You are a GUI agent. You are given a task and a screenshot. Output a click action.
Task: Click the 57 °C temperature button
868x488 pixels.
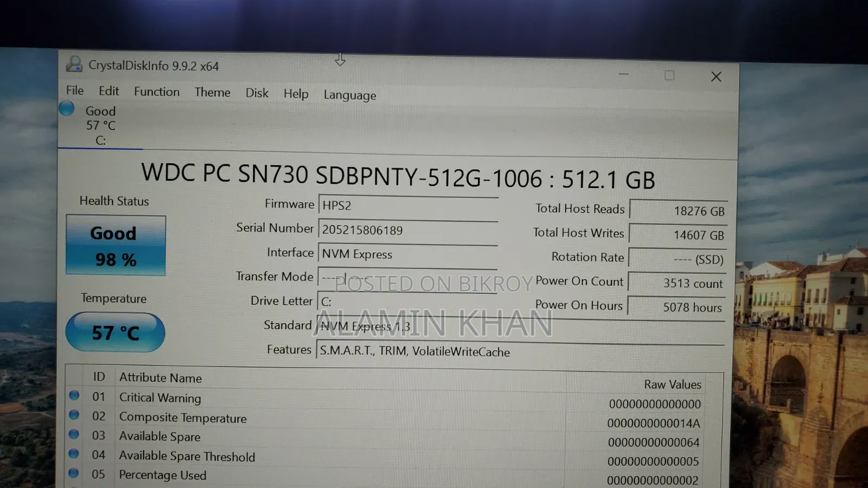click(x=115, y=332)
